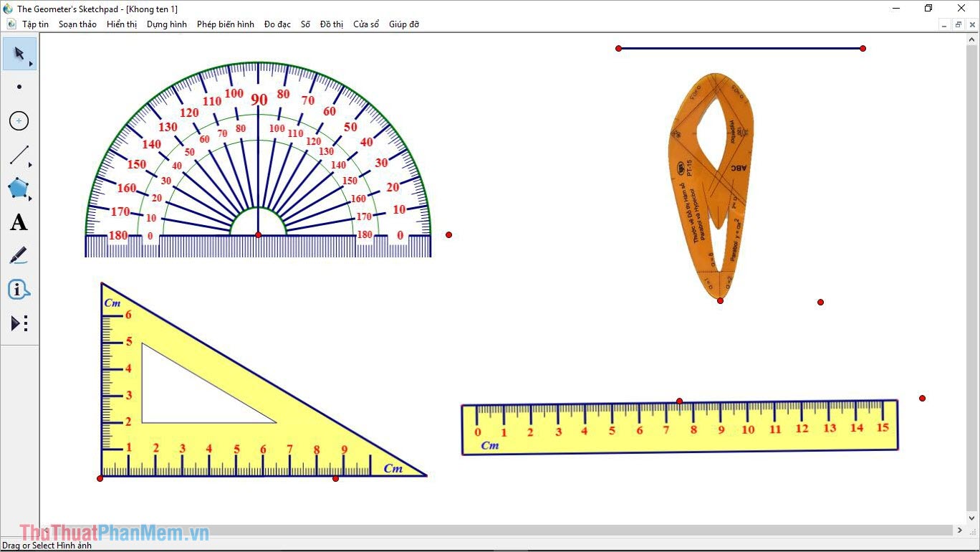Open the Hiển thị menu
Screen dimensions: 980x552
122,24
